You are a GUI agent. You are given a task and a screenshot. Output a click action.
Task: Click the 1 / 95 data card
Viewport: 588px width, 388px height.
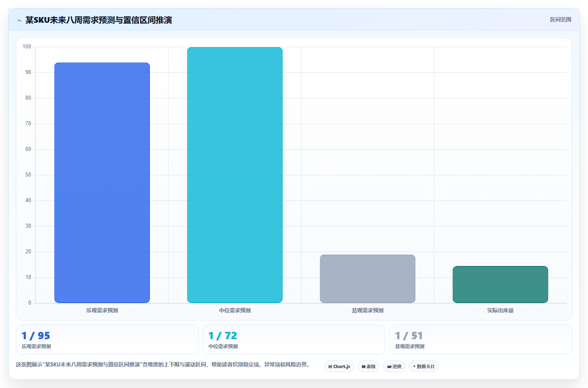point(107,340)
